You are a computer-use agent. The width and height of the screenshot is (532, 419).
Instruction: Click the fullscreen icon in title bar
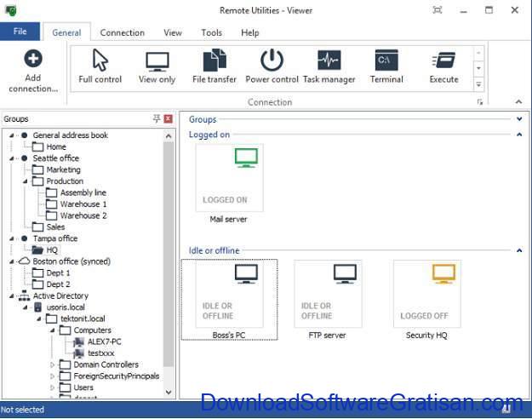click(x=438, y=10)
